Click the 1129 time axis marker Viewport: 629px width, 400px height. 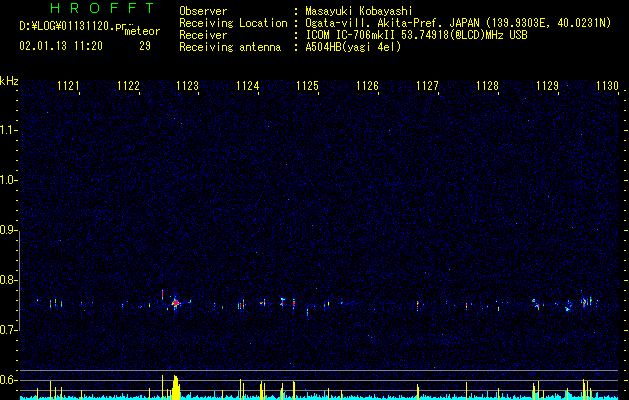[547, 86]
